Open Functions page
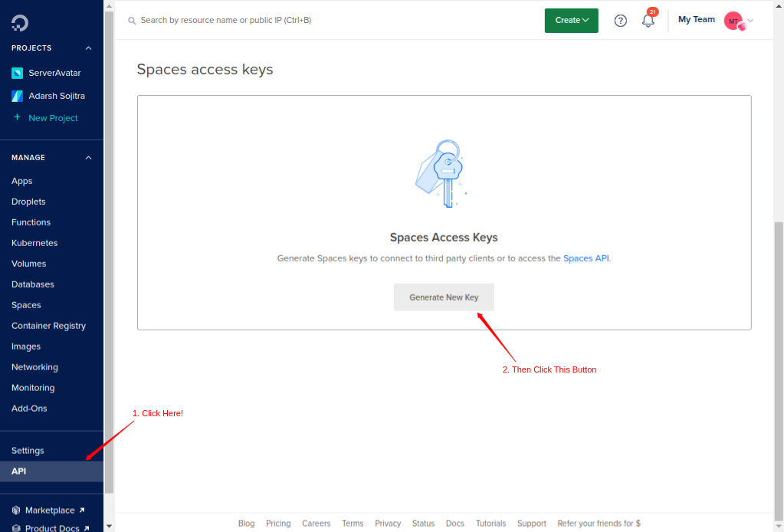 pyautogui.click(x=31, y=222)
